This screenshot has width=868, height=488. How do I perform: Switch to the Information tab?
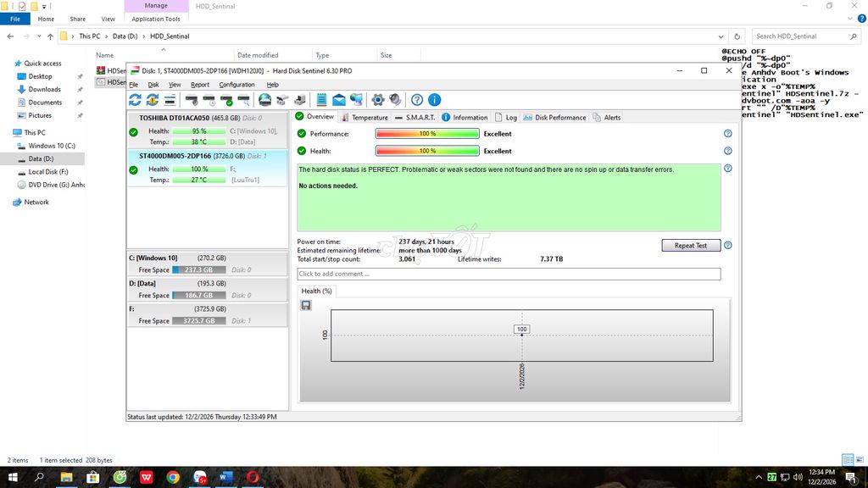click(465, 117)
